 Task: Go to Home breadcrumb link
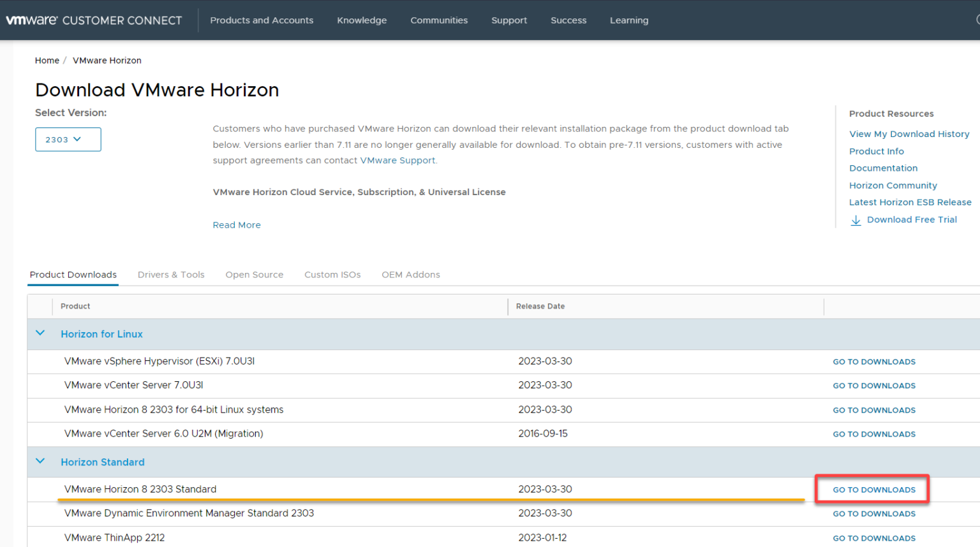47,61
